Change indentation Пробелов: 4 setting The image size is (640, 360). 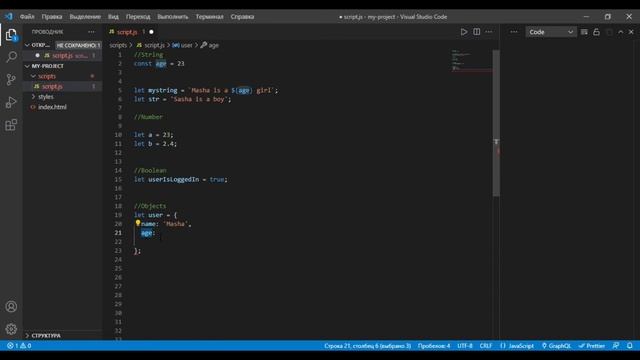pyautogui.click(x=433, y=346)
